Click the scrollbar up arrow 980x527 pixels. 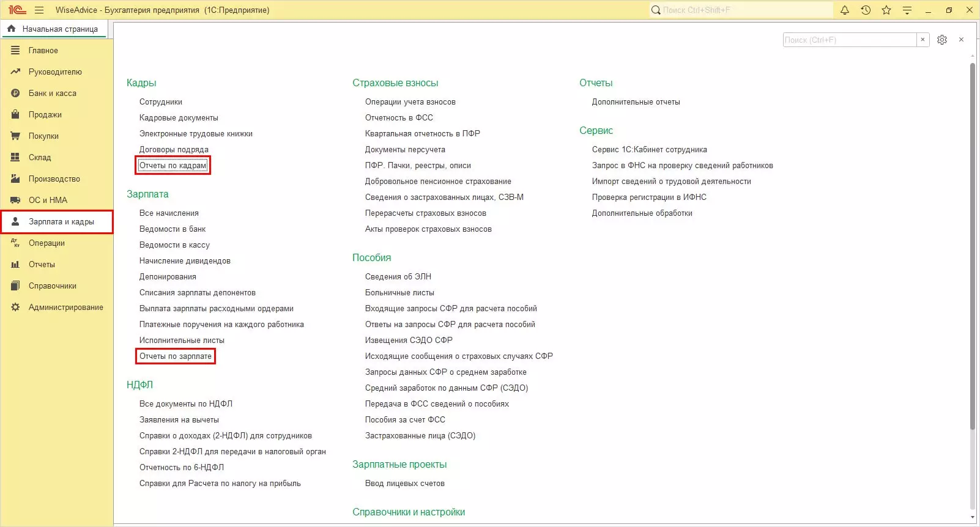tap(973, 57)
